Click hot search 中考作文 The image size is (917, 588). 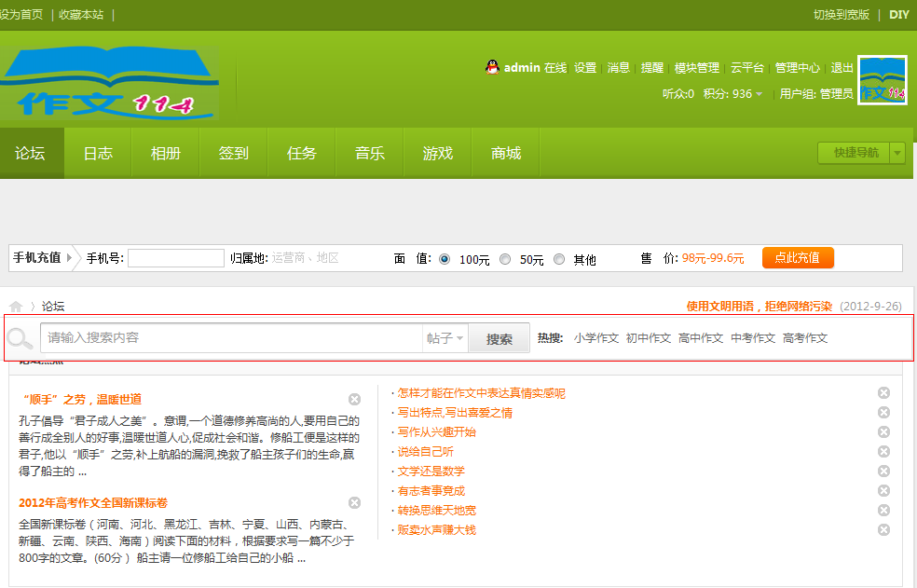click(x=753, y=338)
